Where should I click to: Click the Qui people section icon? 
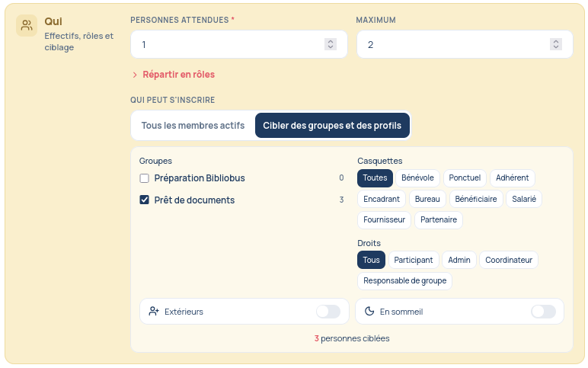tap(27, 25)
